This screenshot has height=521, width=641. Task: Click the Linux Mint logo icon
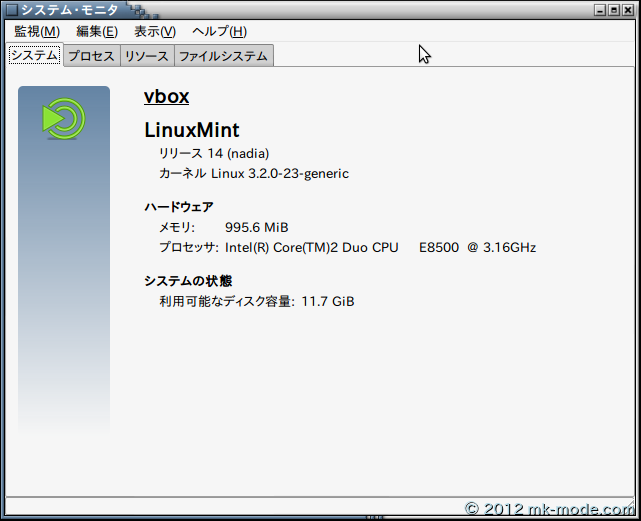[63, 119]
